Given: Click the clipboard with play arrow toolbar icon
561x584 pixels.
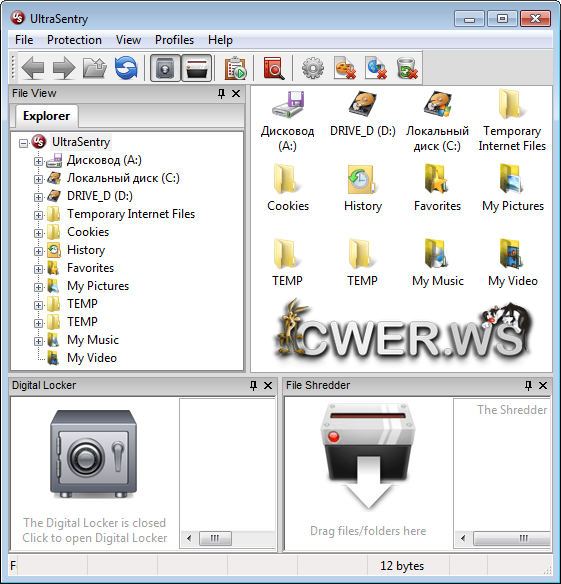Looking at the screenshot, I should pyautogui.click(x=235, y=68).
